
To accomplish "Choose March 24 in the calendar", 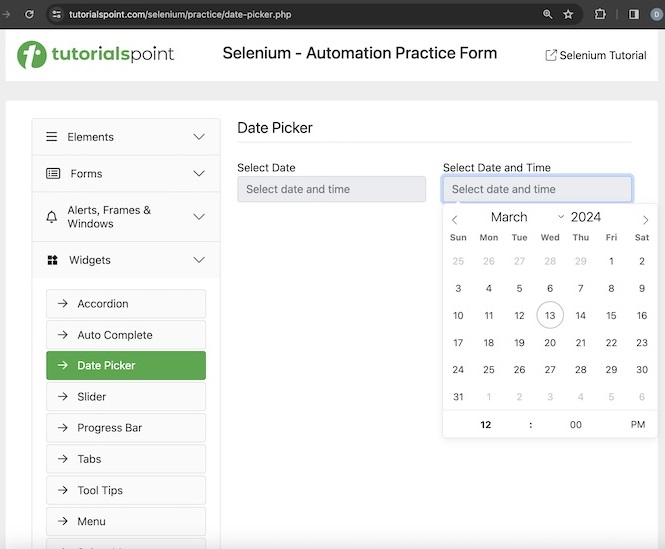I will point(458,370).
